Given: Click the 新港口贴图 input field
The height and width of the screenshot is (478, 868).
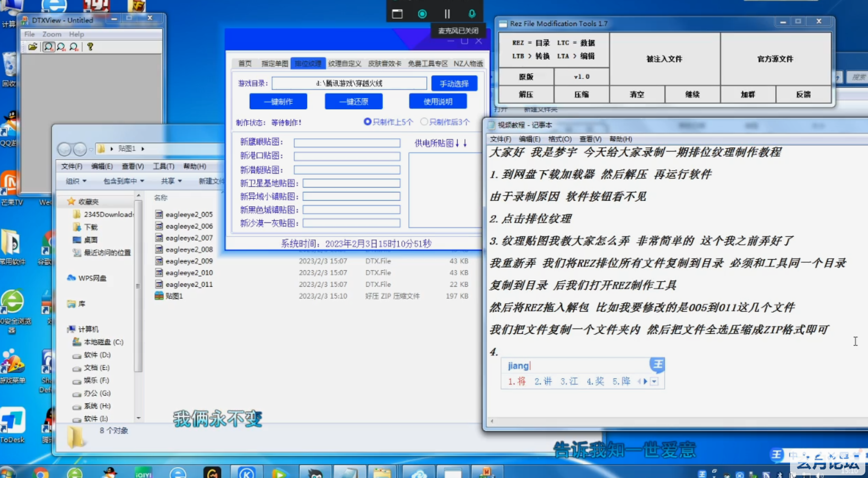Looking at the screenshot, I should click(347, 156).
